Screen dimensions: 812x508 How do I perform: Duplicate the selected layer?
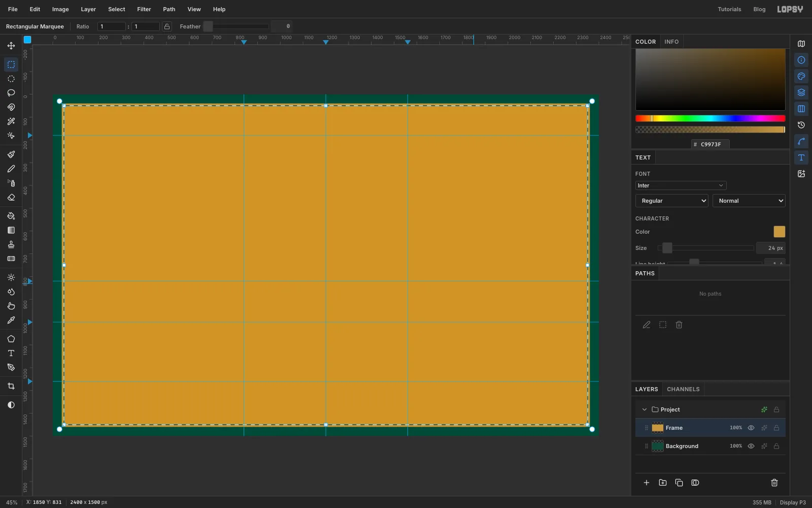679,483
